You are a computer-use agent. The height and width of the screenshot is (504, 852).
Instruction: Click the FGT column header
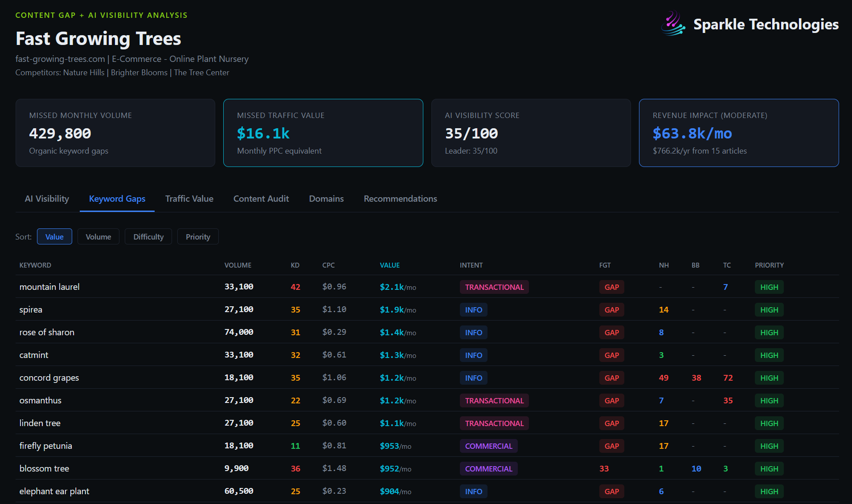pos(605,265)
